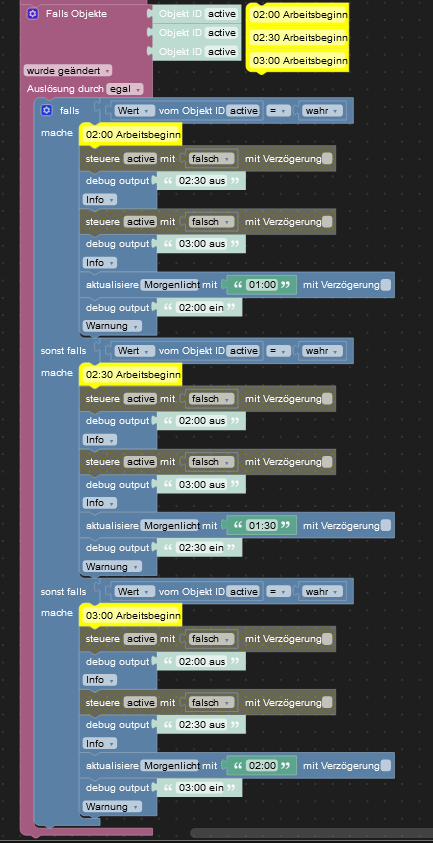Image resolution: width=433 pixels, height=843 pixels.
Task: Enable mit Verzögerung for Morgenlicht 01:00 update
Action: pyautogui.click(x=386, y=285)
